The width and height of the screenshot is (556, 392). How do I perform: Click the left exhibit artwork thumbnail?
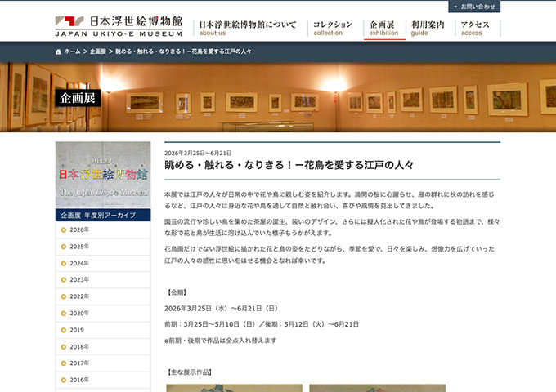[235, 388]
